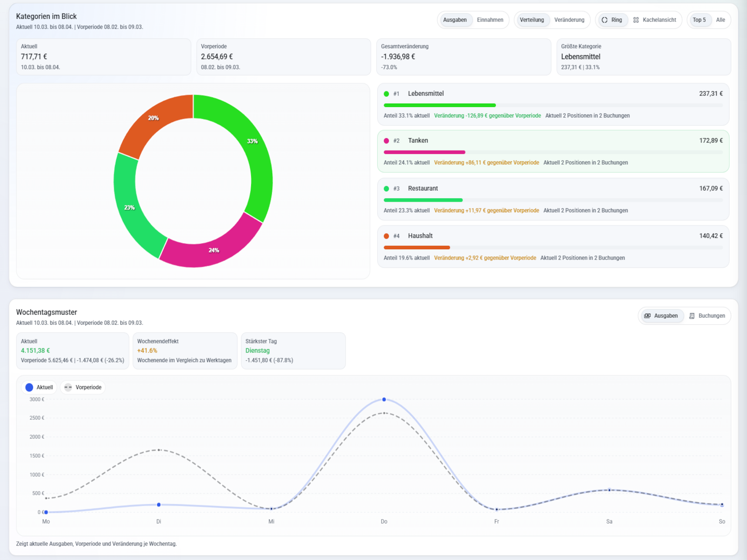Select the Haushalt category row
The height and width of the screenshot is (560, 747).
[553, 247]
